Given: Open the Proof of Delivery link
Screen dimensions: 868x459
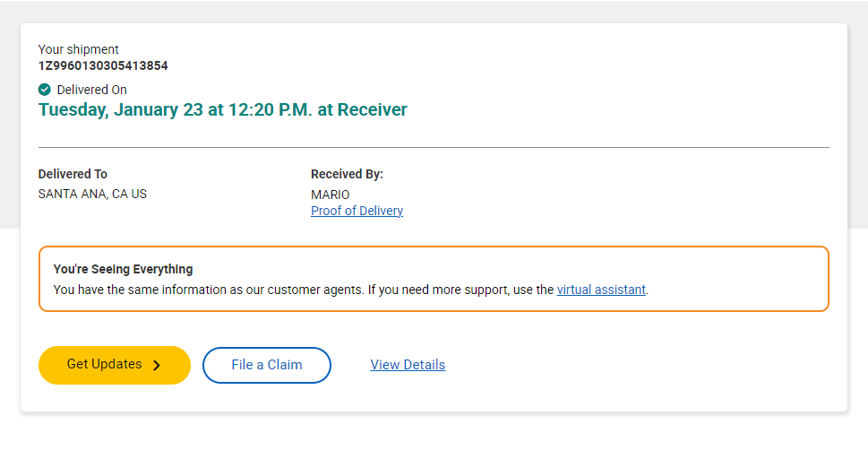Looking at the screenshot, I should [357, 211].
